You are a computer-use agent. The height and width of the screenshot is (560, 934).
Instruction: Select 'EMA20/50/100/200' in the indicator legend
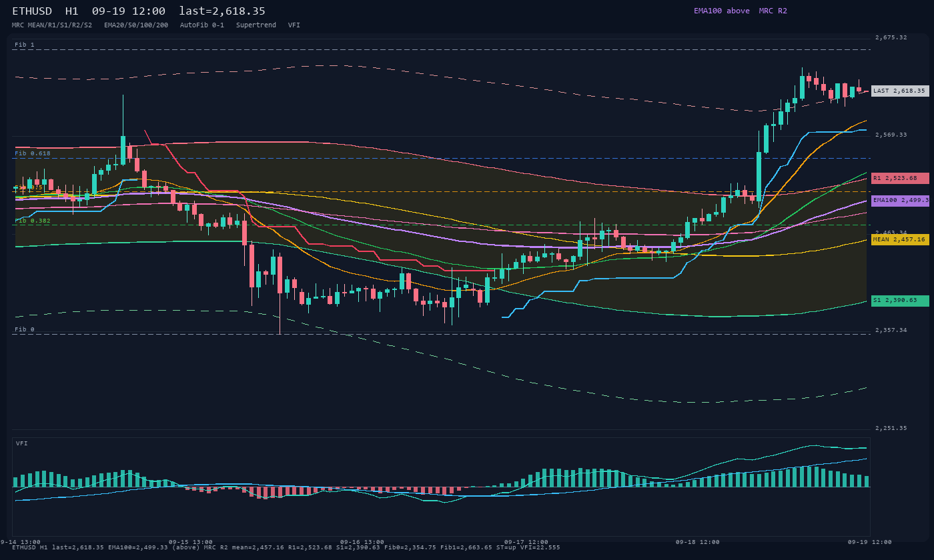point(136,25)
